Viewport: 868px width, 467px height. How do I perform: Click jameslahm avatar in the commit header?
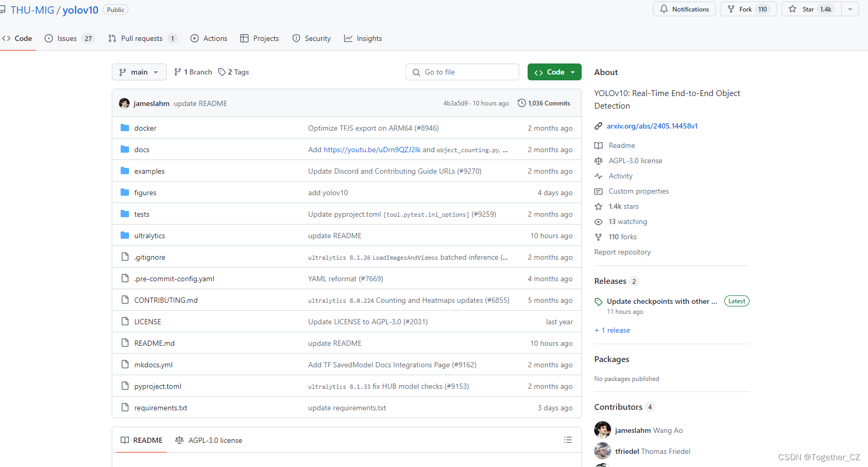pos(124,103)
